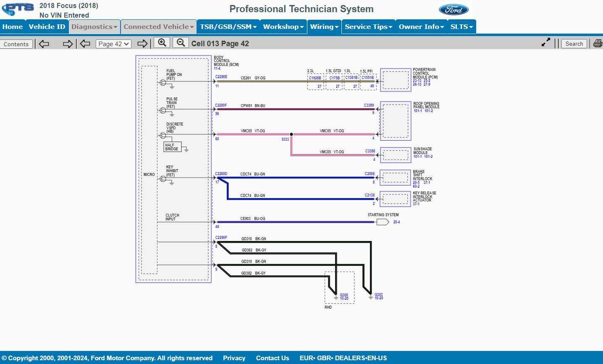Open the Vehicle ID tab
603x364 pixels.
coord(47,26)
